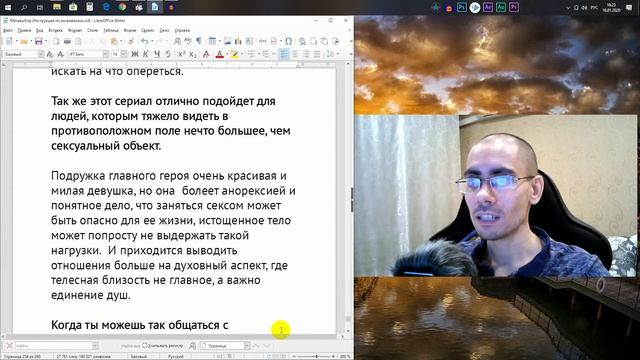Click the document vertical scrollbar
Screen dimensions: 640x360
(x=348, y=196)
